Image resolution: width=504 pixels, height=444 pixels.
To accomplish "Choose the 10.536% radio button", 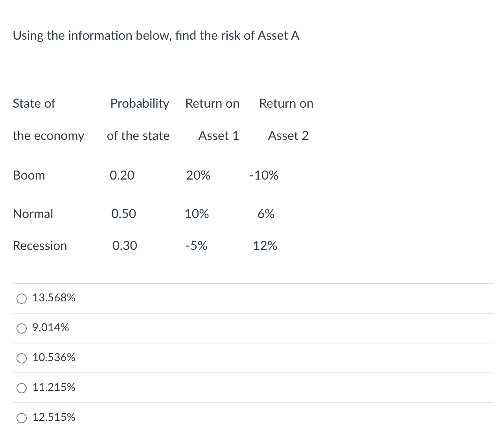I will click(22, 358).
